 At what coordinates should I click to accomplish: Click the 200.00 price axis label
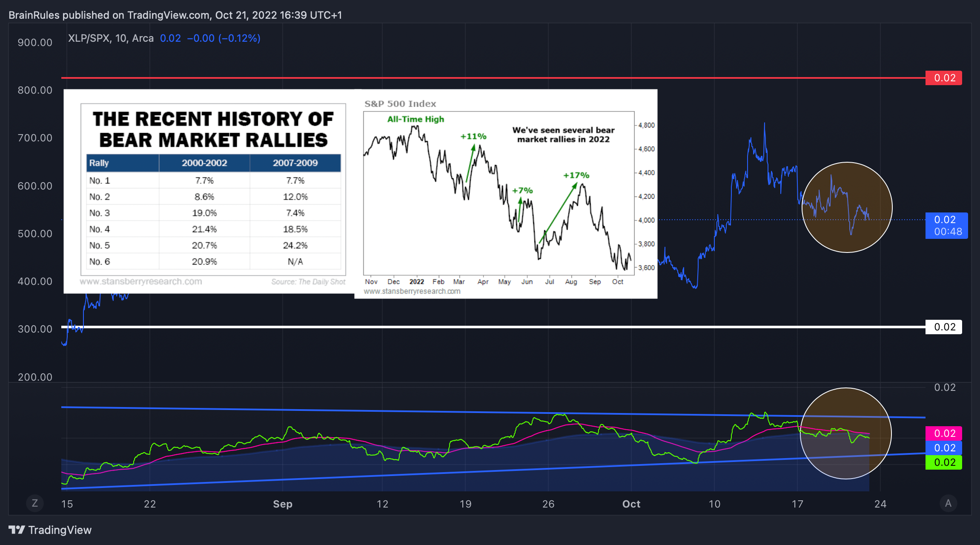pyautogui.click(x=35, y=377)
